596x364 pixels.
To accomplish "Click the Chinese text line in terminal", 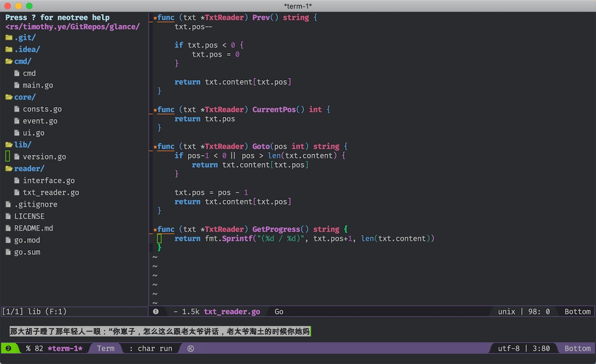I will (160, 331).
